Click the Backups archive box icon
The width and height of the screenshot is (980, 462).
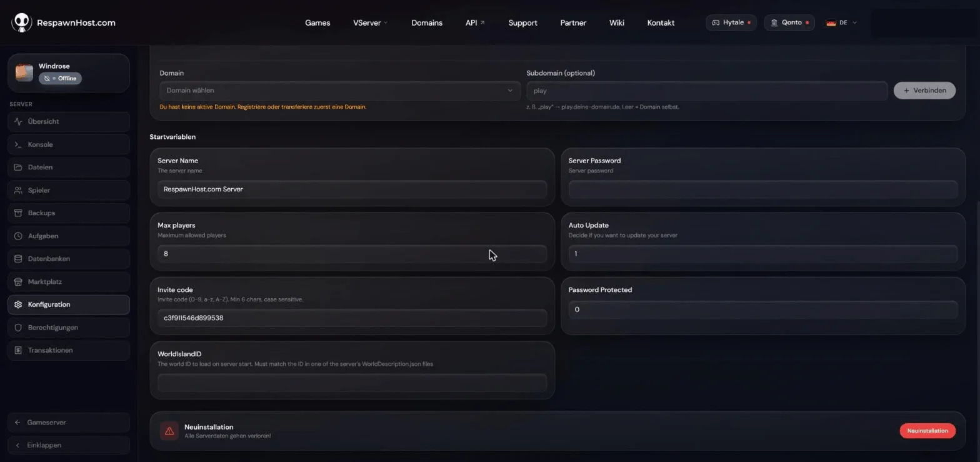point(18,213)
